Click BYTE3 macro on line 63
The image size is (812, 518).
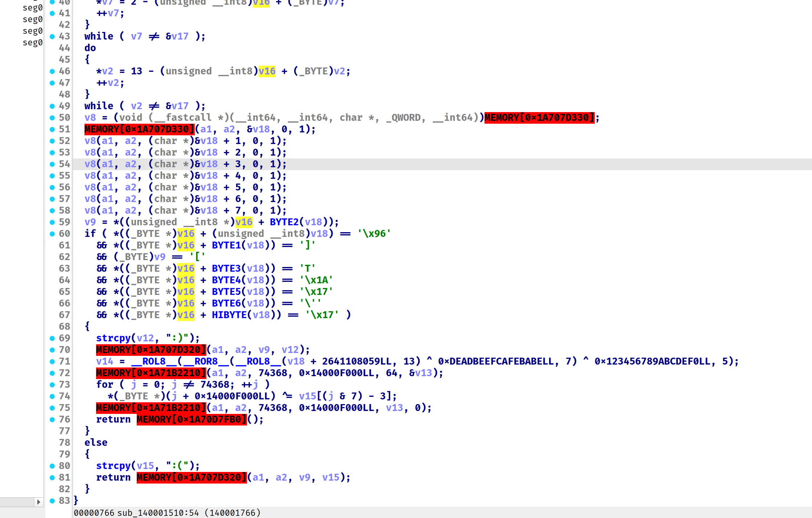226,268
